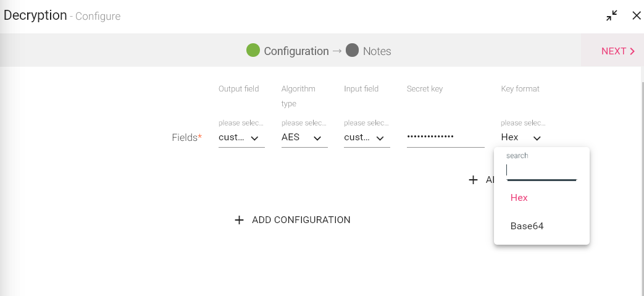This screenshot has width=644, height=296.
Task: Click the ADD CONFIGURATION text button
Action: (x=301, y=220)
